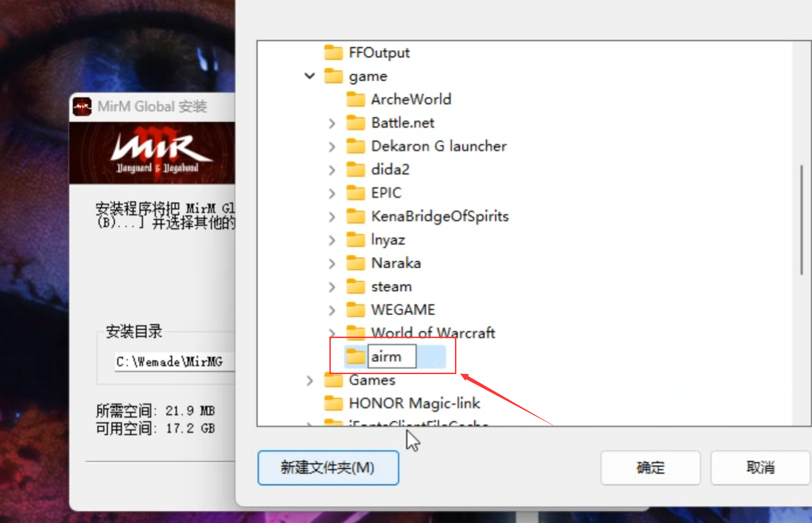Image resolution: width=812 pixels, height=523 pixels.
Task: Click the WEGAME folder icon
Action: click(x=356, y=310)
